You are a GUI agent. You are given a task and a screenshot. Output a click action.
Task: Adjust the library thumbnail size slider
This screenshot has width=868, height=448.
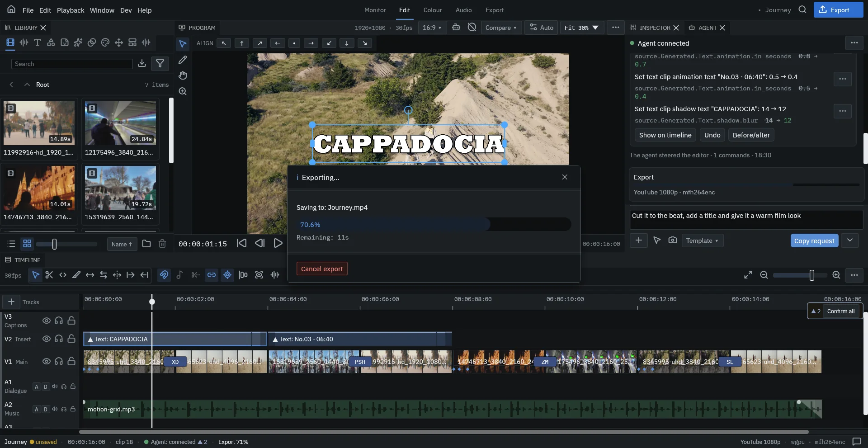[66, 244]
